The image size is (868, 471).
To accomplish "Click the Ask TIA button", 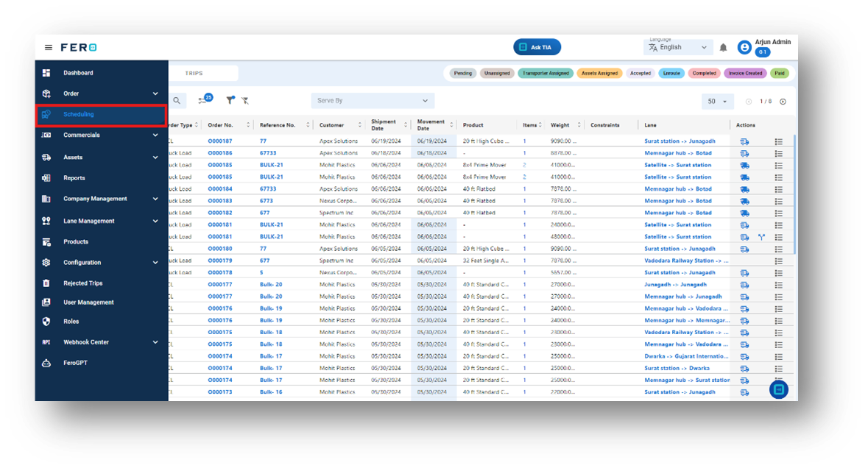I will [x=537, y=48].
